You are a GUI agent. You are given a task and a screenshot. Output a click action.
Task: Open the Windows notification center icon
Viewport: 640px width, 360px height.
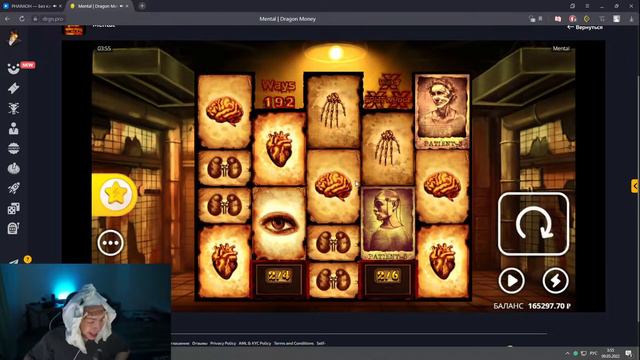pyautogui.click(x=629, y=353)
